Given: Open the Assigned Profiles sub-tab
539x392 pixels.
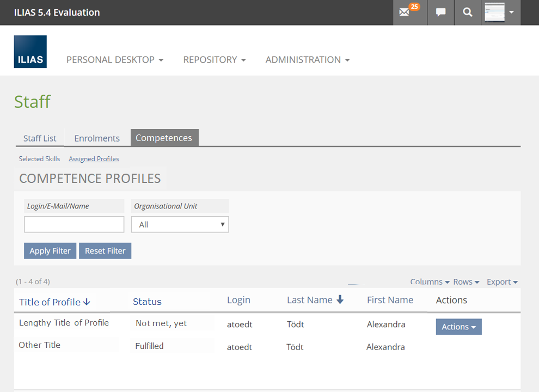Looking at the screenshot, I should tap(94, 159).
